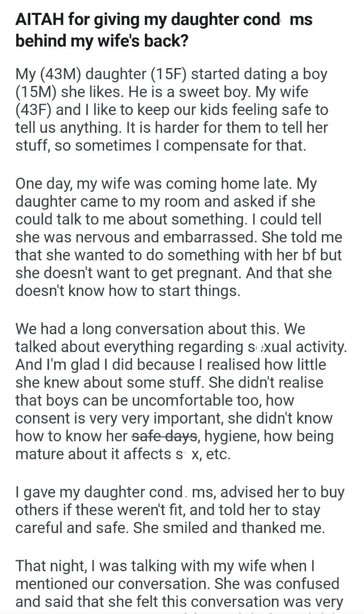Click the phrase "behind my wife's back?" in title
Viewport: 364px width, 614px height.
click(102, 41)
